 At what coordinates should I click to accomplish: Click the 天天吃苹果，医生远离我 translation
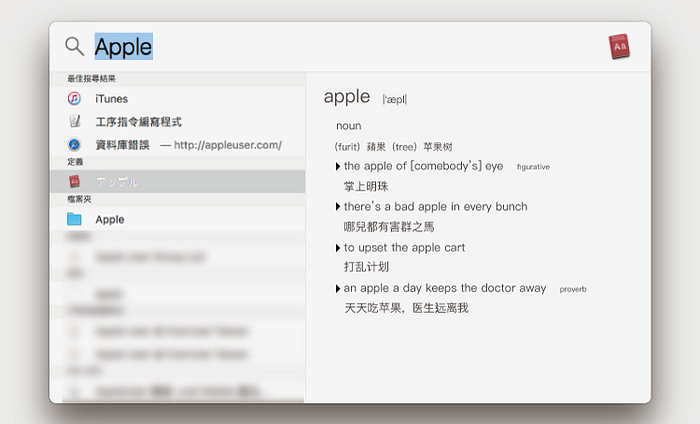(x=406, y=308)
